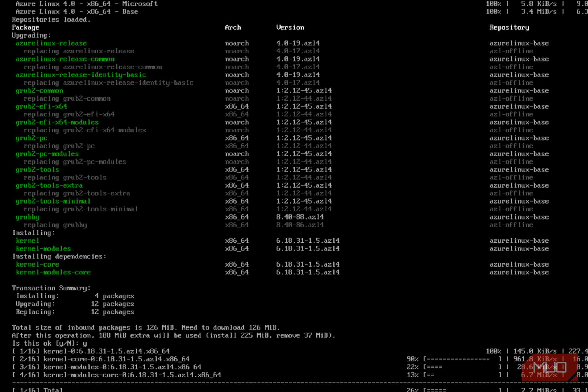Image resolution: width=588 pixels, height=392 pixels.
Task: Click the 5.8 KiB/s speed value
Action: pos(539,4)
